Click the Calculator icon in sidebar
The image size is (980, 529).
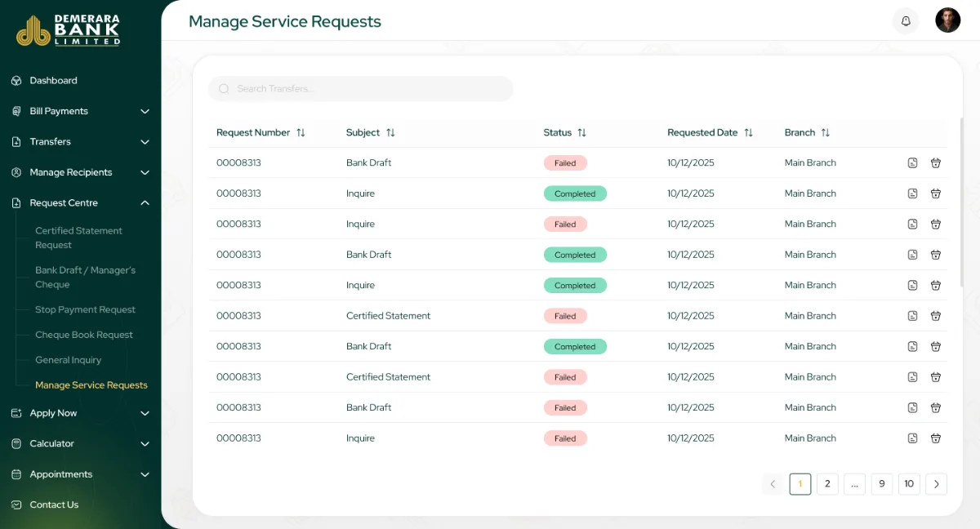[x=16, y=444]
